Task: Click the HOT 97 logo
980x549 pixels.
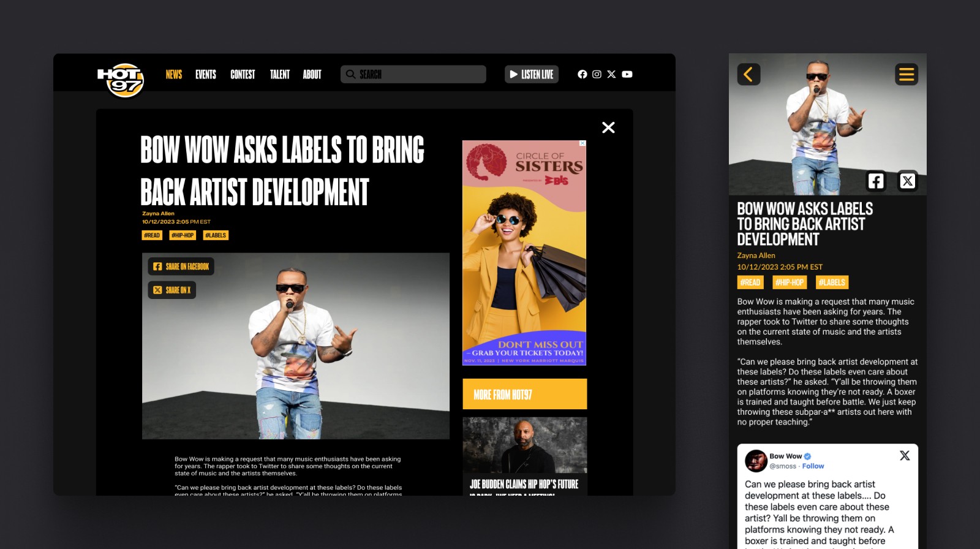Action: pos(121,80)
